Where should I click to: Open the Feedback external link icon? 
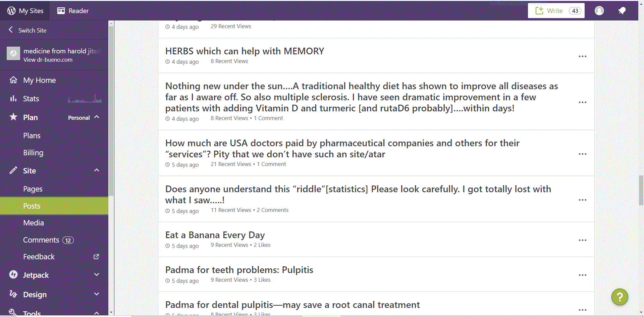point(96,257)
